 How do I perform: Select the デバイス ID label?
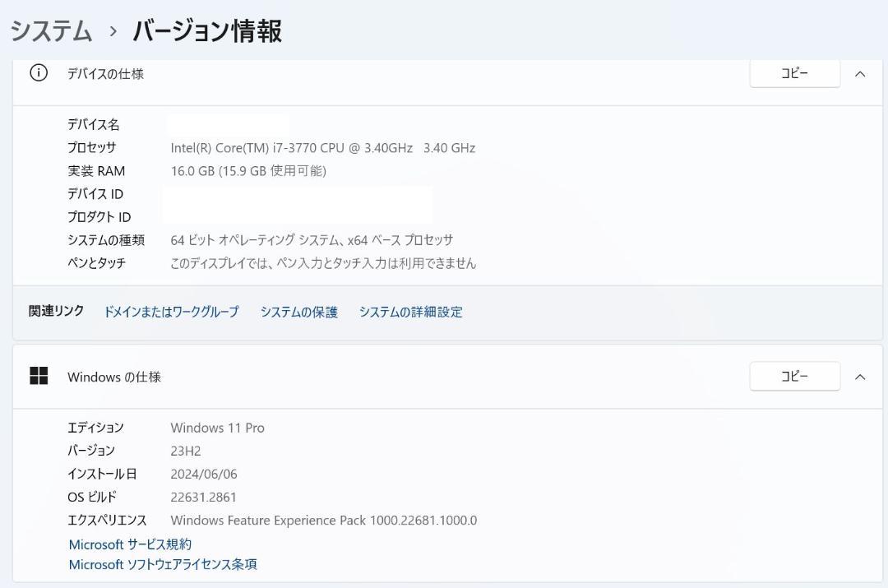(x=95, y=194)
